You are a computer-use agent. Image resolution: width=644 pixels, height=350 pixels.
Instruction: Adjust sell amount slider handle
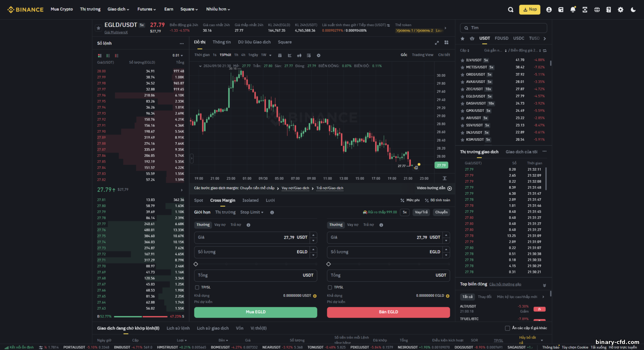328,264
